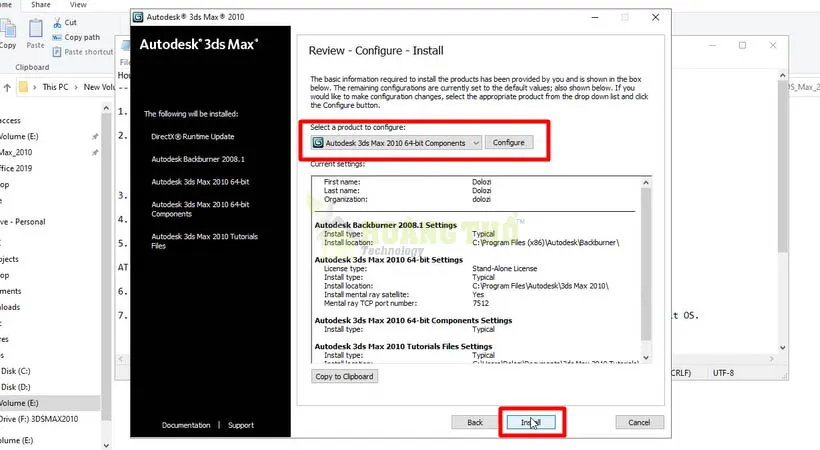Open the Documentation link

pyautogui.click(x=186, y=425)
